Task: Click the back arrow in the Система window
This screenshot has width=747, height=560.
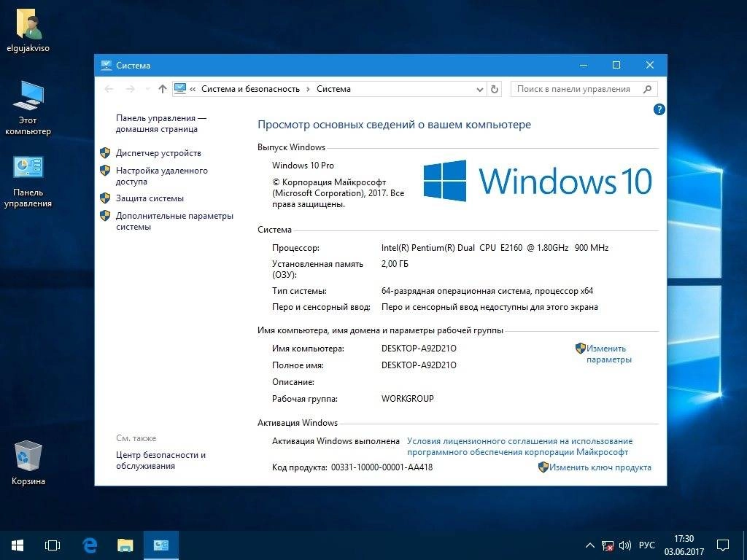Action: 109,89
